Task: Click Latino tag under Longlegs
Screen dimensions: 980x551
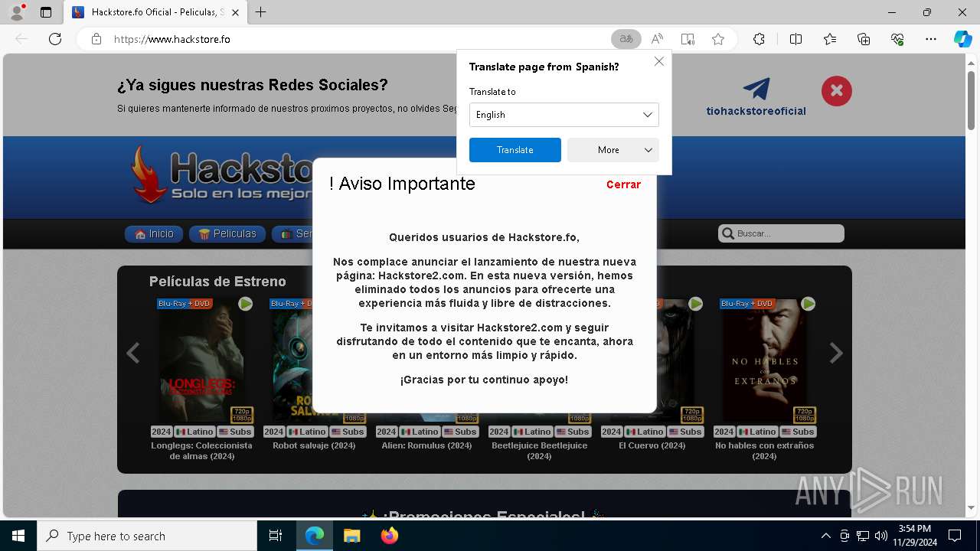Action: [x=195, y=432]
